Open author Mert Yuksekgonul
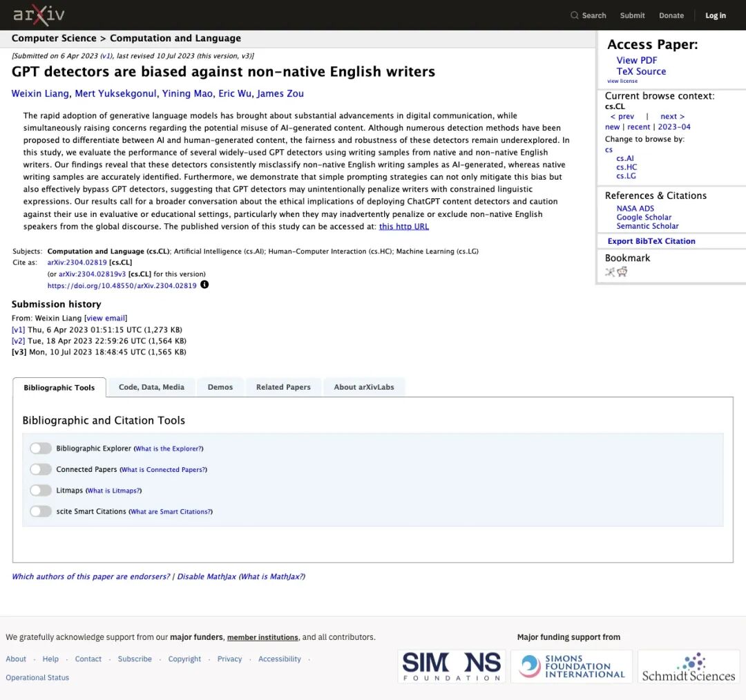Image resolution: width=746 pixels, height=700 pixels. pos(115,93)
